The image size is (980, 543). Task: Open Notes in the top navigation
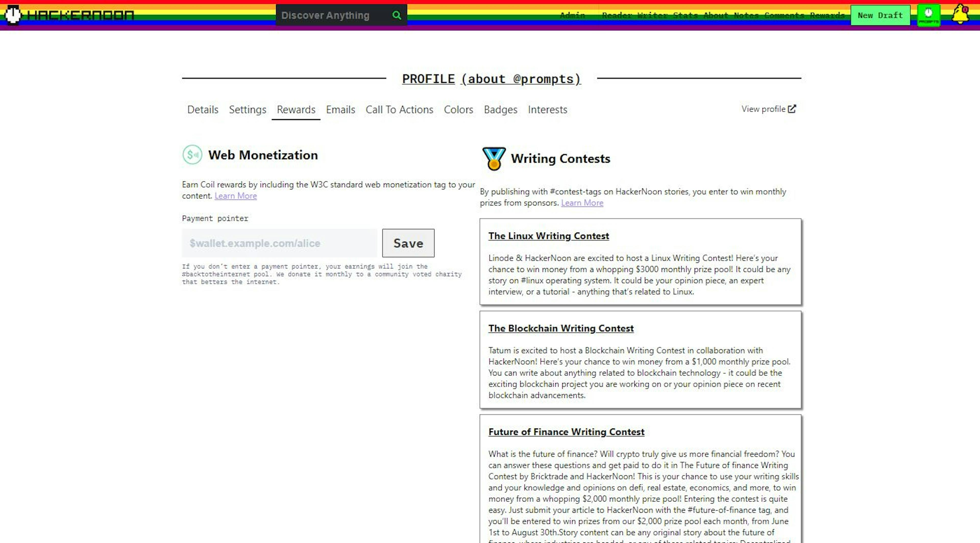(x=746, y=15)
